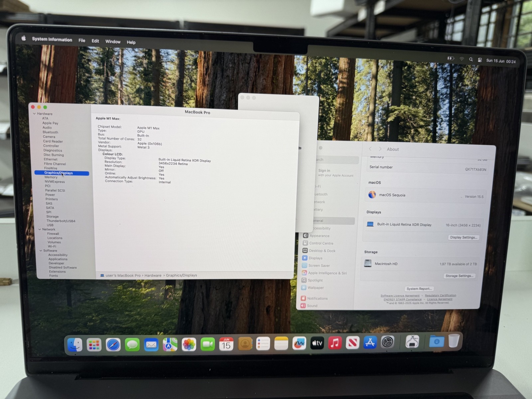Viewport: 532px width, 399px height.
Task: Open Displays in Settings sidebar
Action: (x=312, y=258)
